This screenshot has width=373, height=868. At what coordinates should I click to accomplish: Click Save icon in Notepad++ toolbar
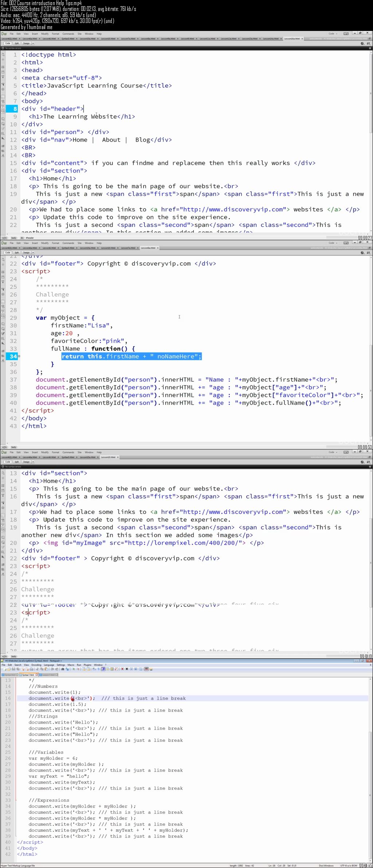click(13, 669)
